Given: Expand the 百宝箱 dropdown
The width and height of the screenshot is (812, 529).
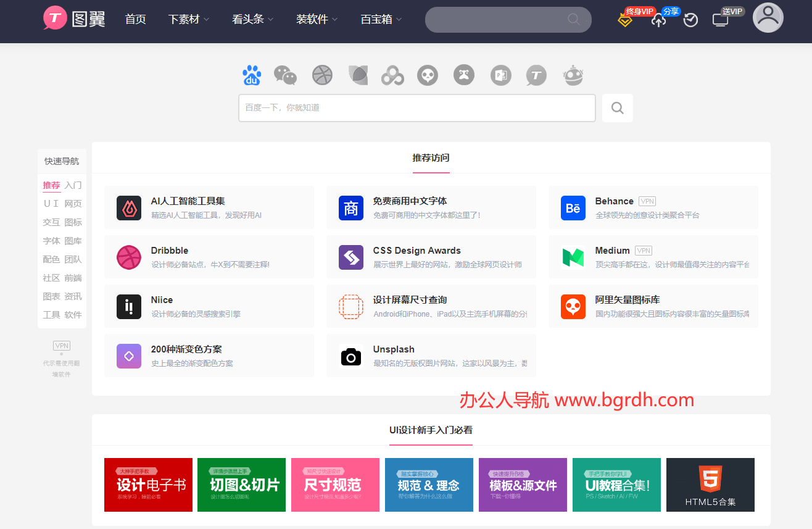Looking at the screenshot, I should click(x=377, y=19).
